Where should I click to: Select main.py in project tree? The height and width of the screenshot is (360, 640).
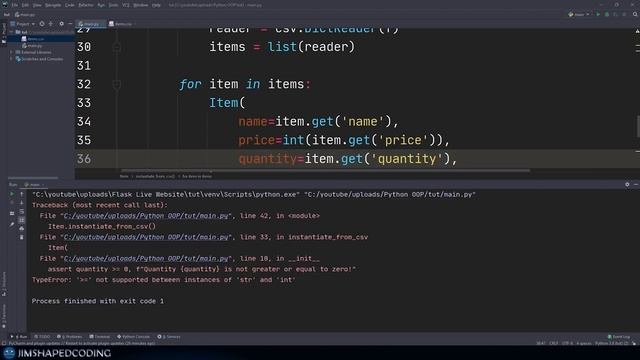pyautogui.click(x=32, y=46)
